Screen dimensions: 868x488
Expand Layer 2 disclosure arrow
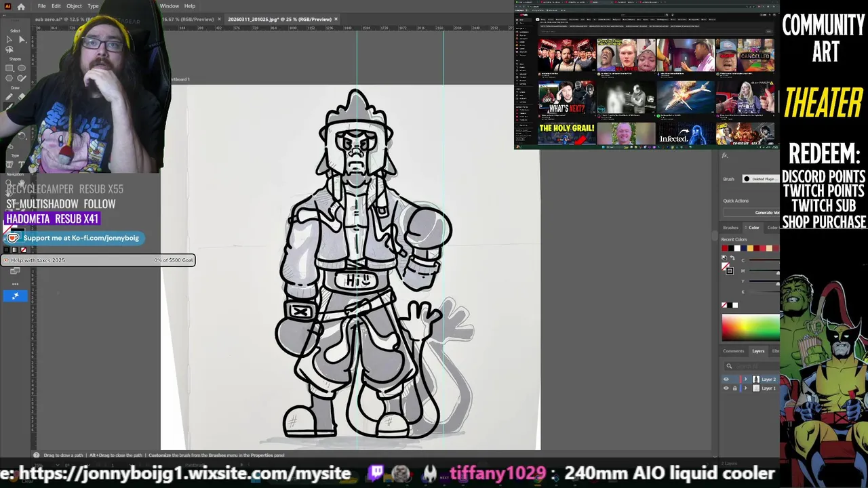coord(745,380)
